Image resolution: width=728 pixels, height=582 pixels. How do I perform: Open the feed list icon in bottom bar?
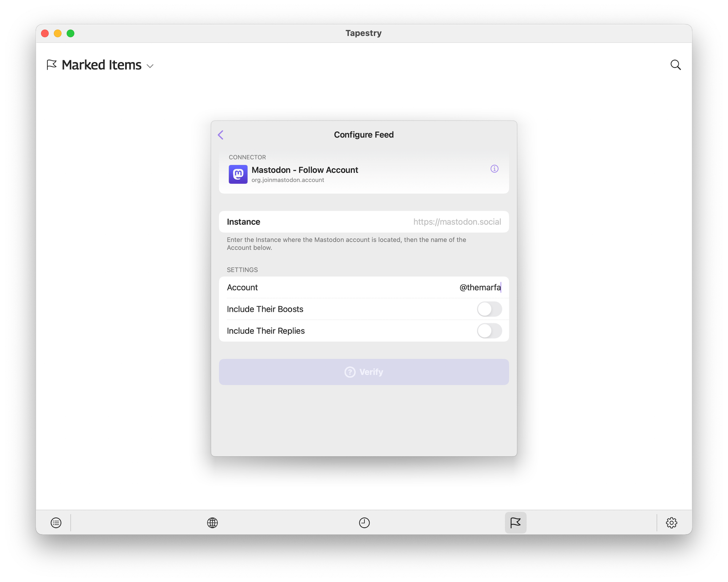tap(56, 523)
